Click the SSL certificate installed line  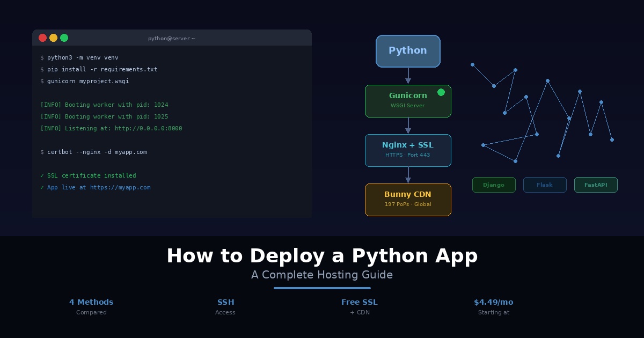(88, 175)
